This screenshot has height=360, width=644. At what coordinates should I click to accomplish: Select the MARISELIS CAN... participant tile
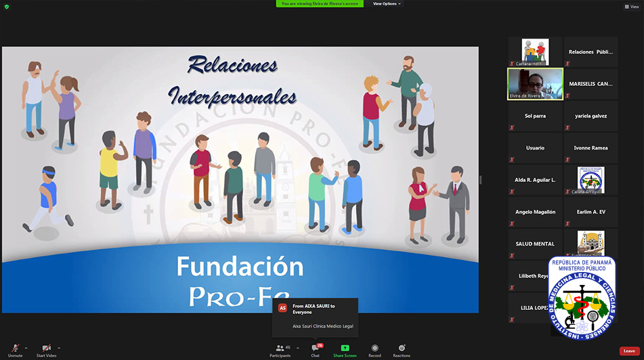pyautogui.click(x=591, y=84)
